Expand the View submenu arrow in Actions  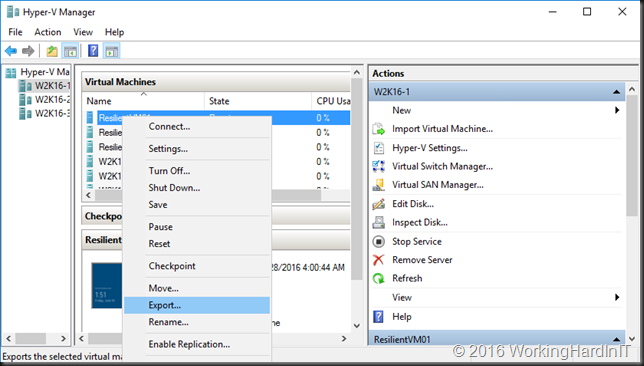617,297
